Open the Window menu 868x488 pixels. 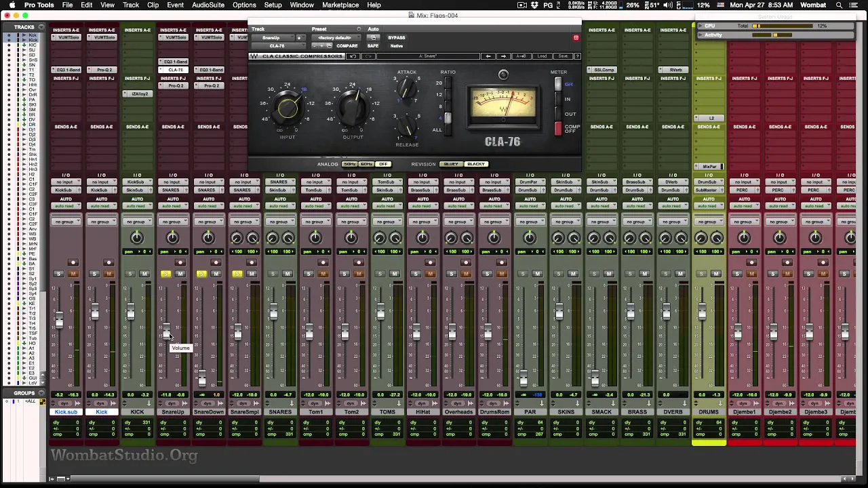point(302,5)
